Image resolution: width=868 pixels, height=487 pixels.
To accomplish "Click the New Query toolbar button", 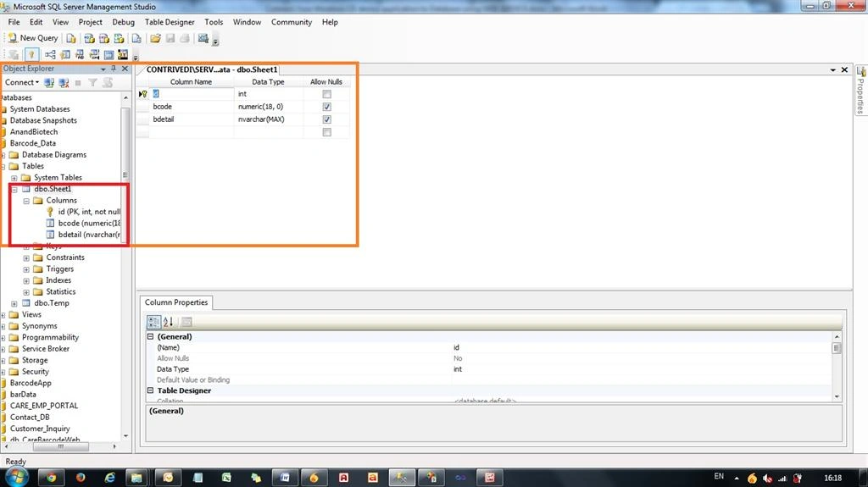I will click(x=33, y=37).
